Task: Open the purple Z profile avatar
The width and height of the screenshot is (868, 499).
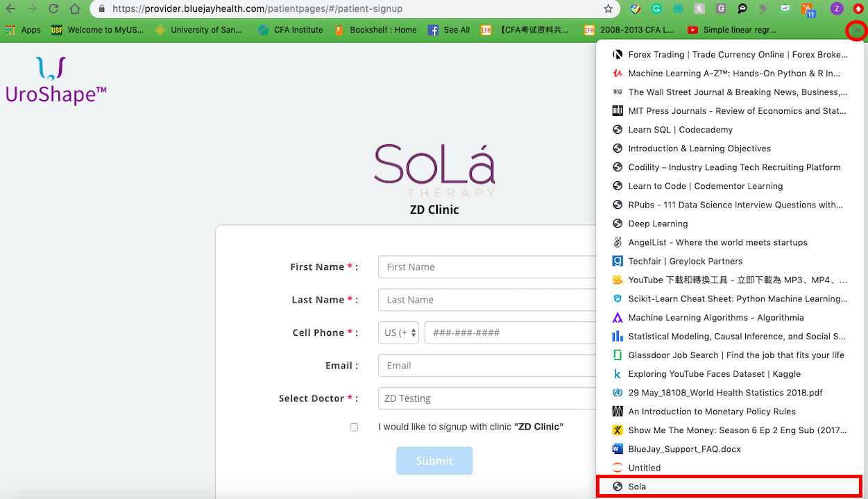Action: tap(837, 9)
